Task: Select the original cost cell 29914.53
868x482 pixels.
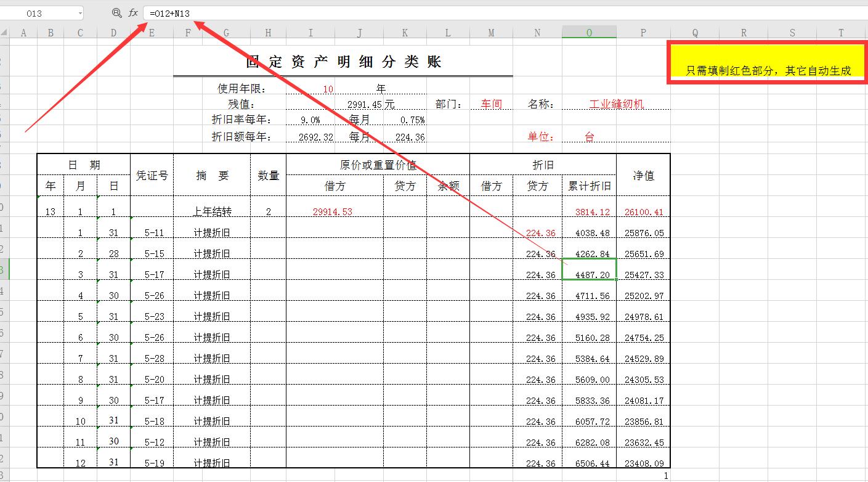Action: tap(332, 211)
